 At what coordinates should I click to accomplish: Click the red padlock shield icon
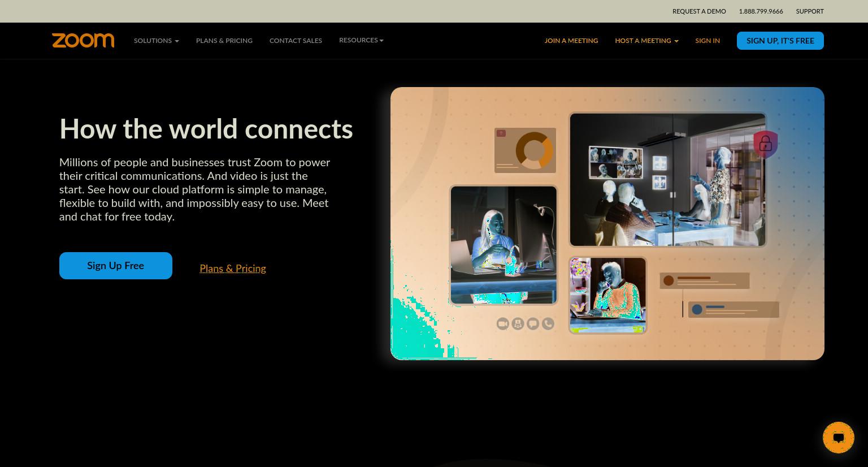[x=765, y=144]
